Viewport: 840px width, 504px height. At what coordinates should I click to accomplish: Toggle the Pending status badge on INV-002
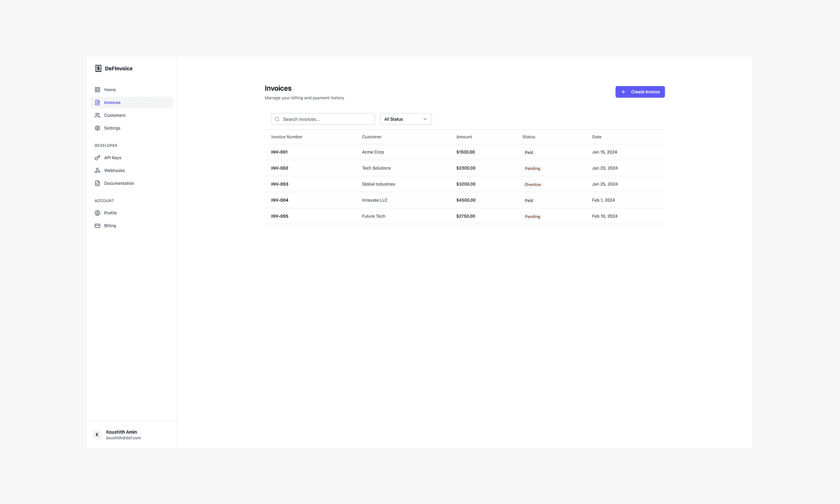[532, 168]
